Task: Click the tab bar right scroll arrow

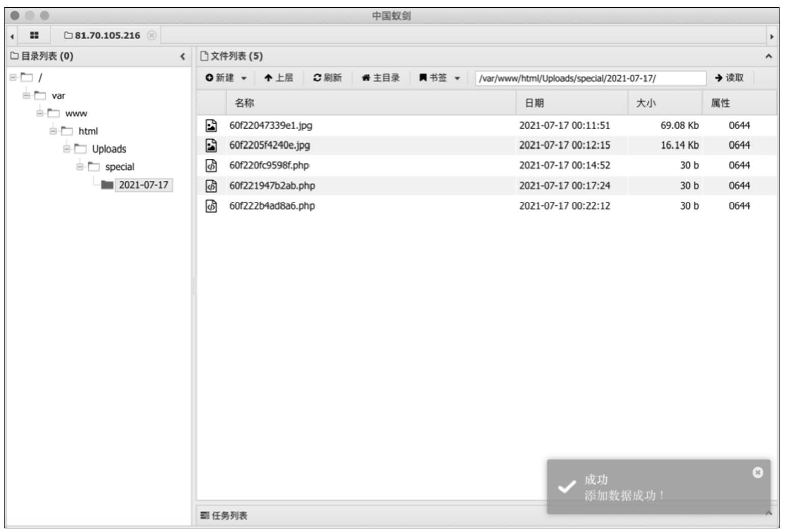Action: 771,36
